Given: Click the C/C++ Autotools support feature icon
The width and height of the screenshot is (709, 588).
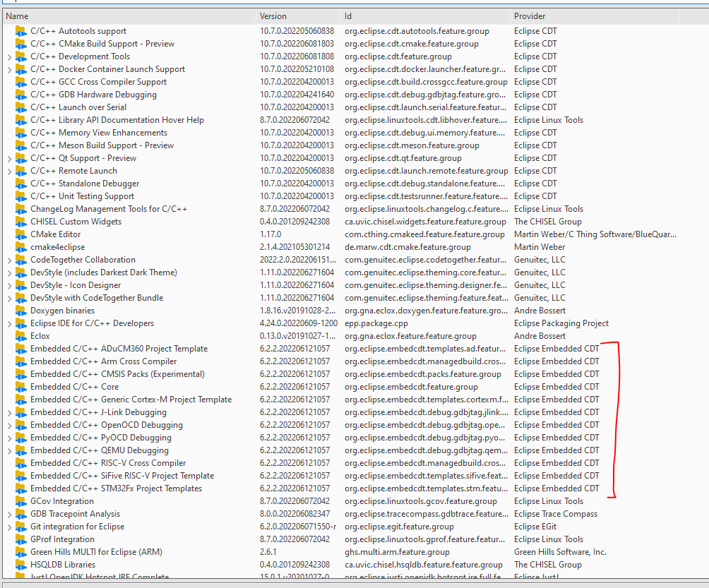Looking at the screenshot, I should coord(20,31).
